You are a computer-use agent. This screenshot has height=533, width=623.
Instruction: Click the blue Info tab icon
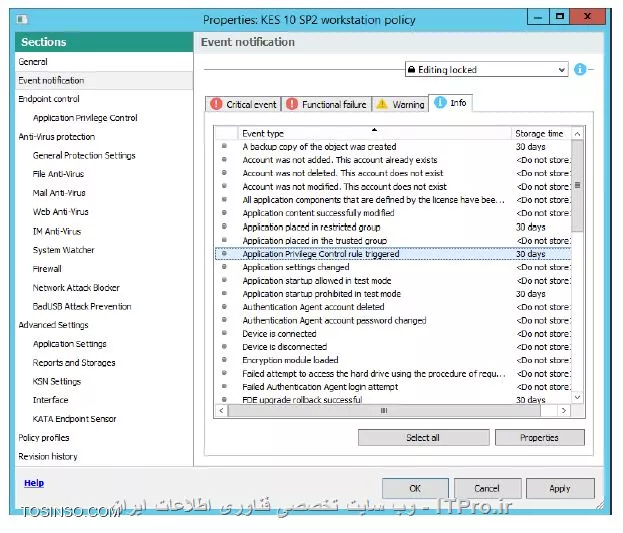(x=440, y=103)
